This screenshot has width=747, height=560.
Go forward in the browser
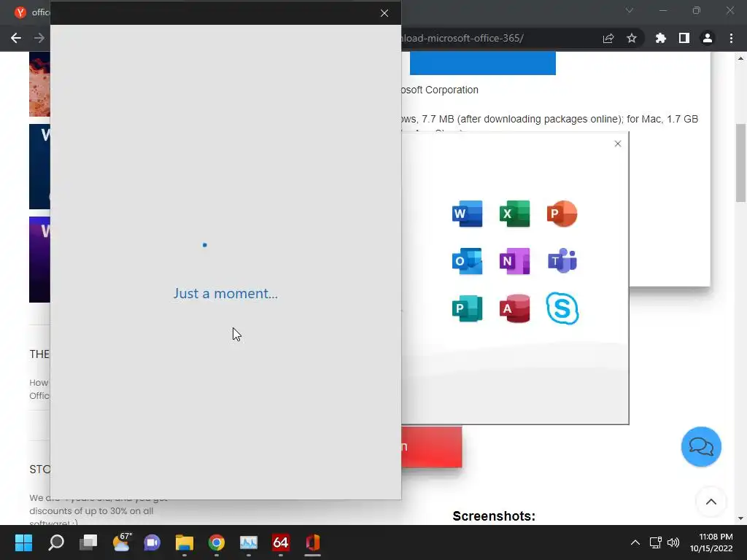39,38
